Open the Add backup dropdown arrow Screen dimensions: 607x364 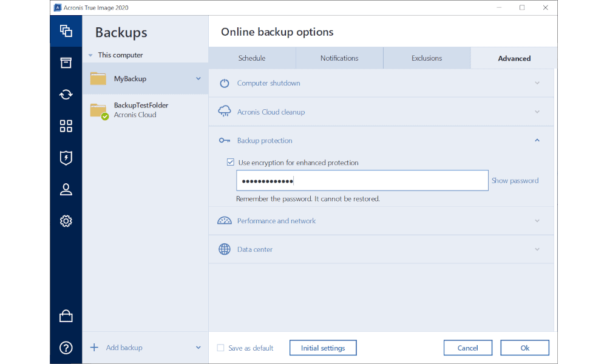[x=198, y=348]
